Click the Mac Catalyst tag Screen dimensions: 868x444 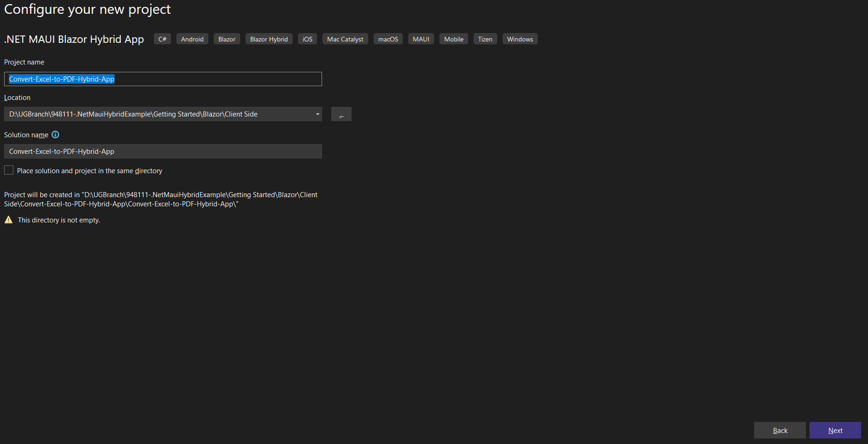click(x=345, y=39)
